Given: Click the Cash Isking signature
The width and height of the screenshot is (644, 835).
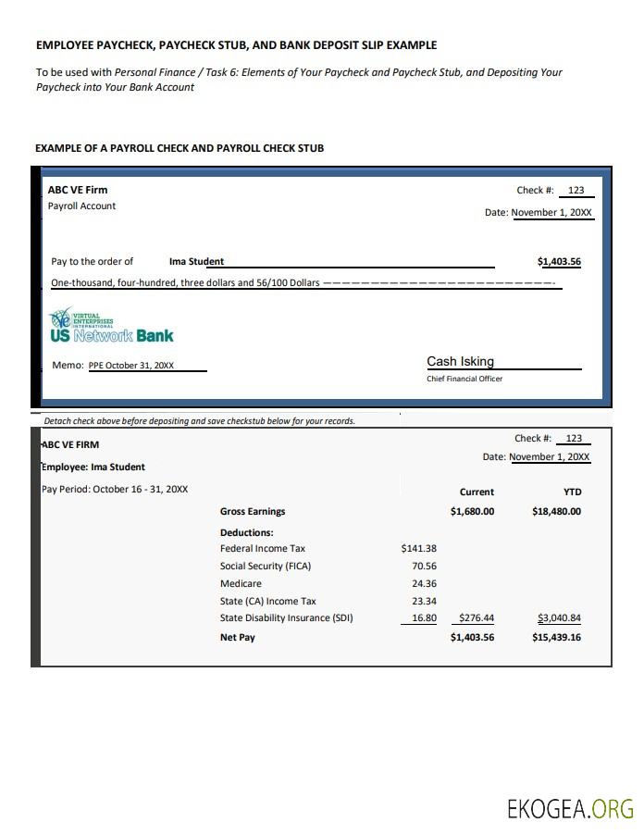Looking at the screenshot, I should pos(460,362).
